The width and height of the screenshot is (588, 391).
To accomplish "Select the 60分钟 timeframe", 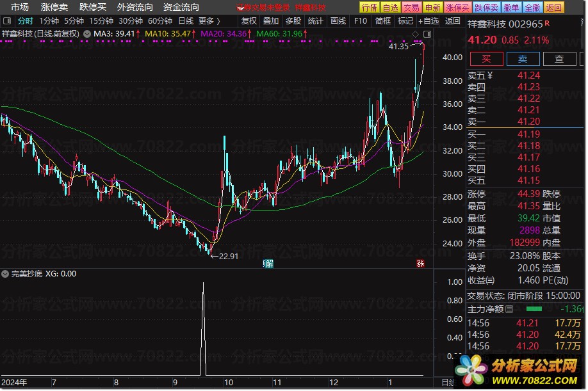I will 160,21.
